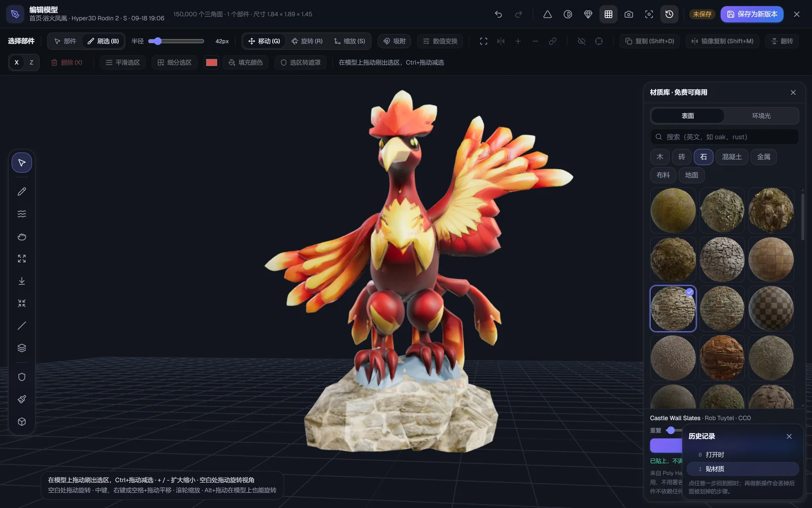Click the 半径 radius slider handle
The image size is (812, 508).
coord(158,41)
